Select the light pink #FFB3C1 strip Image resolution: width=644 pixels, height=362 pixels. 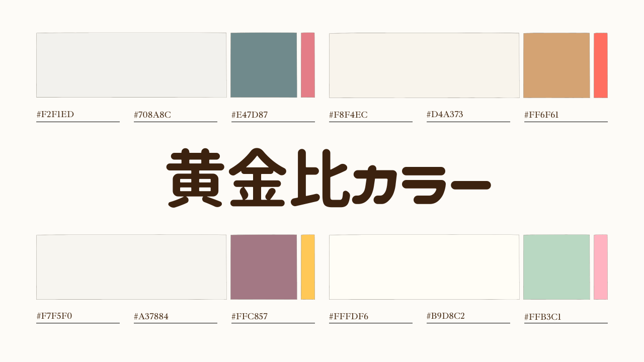601,267
